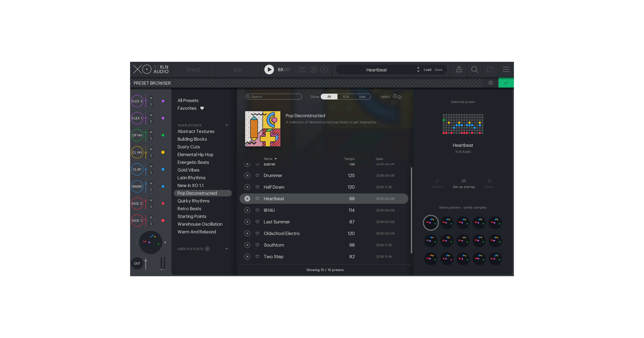Click the random dice Select icon
This screenshot has height=338, width=644.
tap(397, 97)
